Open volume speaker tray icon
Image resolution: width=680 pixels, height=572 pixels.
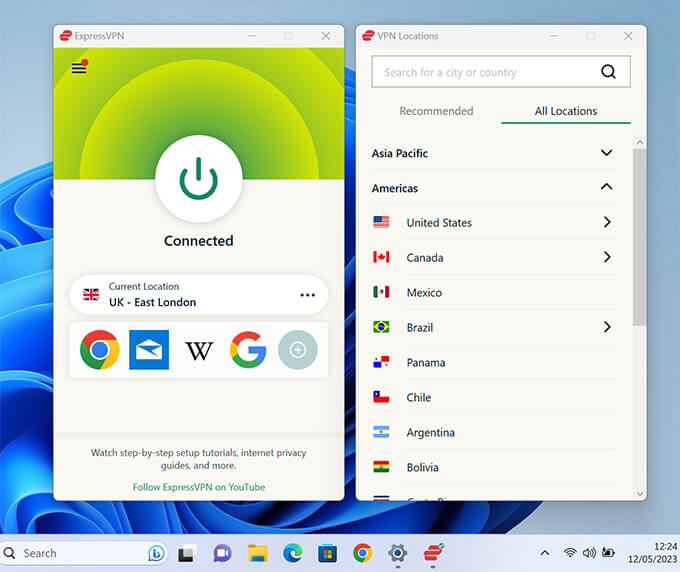tap(589, 553)
